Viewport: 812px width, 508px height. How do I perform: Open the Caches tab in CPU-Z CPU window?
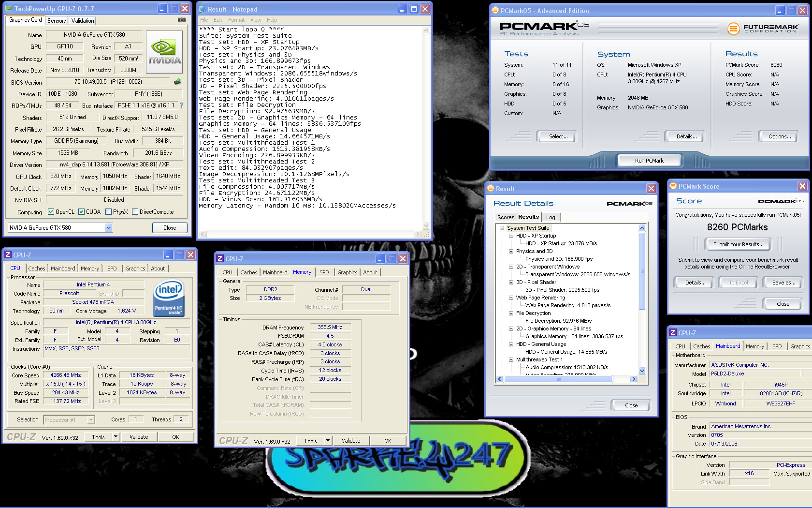pyautogui.click(x=36, y=269)
